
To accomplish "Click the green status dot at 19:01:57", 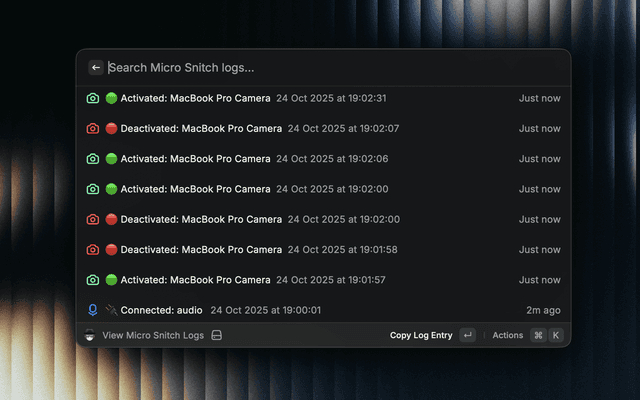I will [x=111, y=280].
